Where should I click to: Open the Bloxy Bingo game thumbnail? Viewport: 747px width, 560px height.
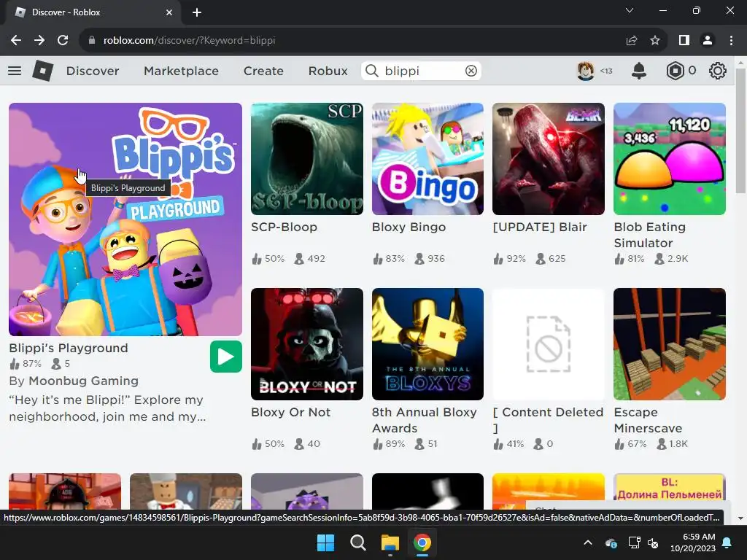[x=427, y=159]
